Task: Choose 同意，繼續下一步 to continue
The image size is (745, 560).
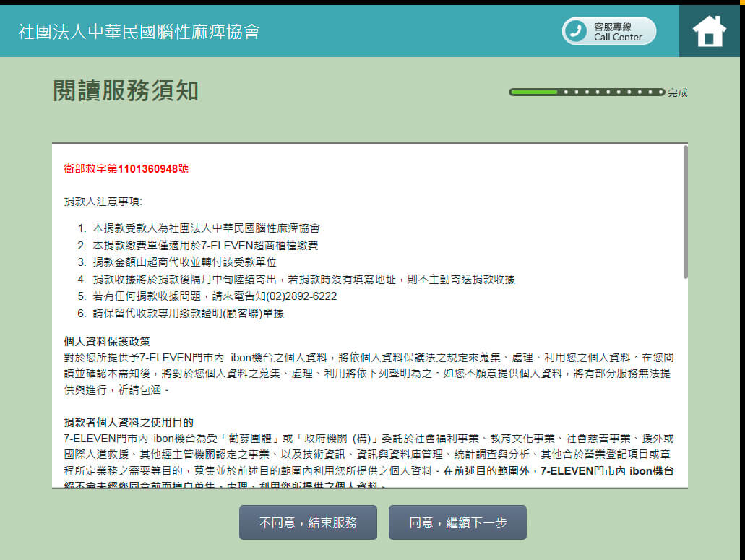Action: tap(457, 522)
